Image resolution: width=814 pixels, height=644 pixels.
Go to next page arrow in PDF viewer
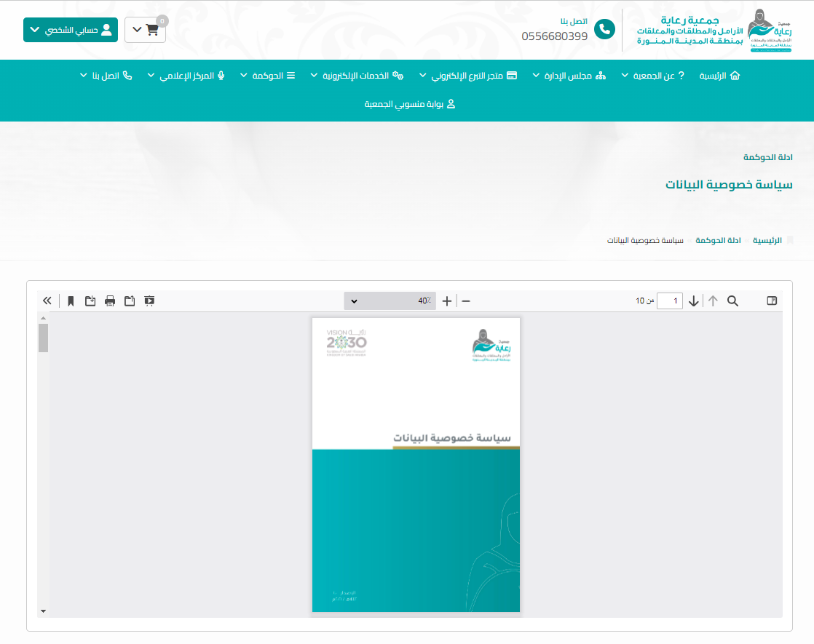[694, 301]
